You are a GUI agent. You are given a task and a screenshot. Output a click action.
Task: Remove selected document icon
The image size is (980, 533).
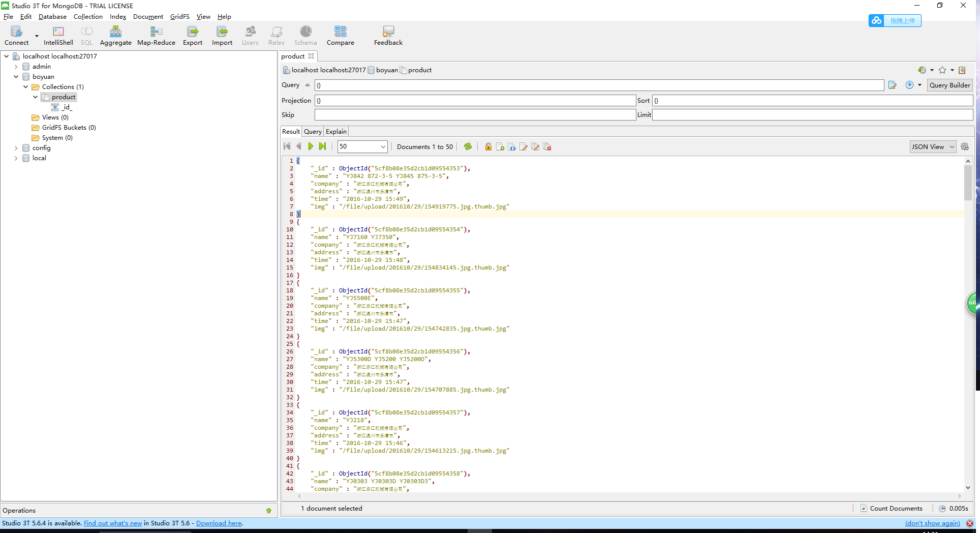pos(547,146)
